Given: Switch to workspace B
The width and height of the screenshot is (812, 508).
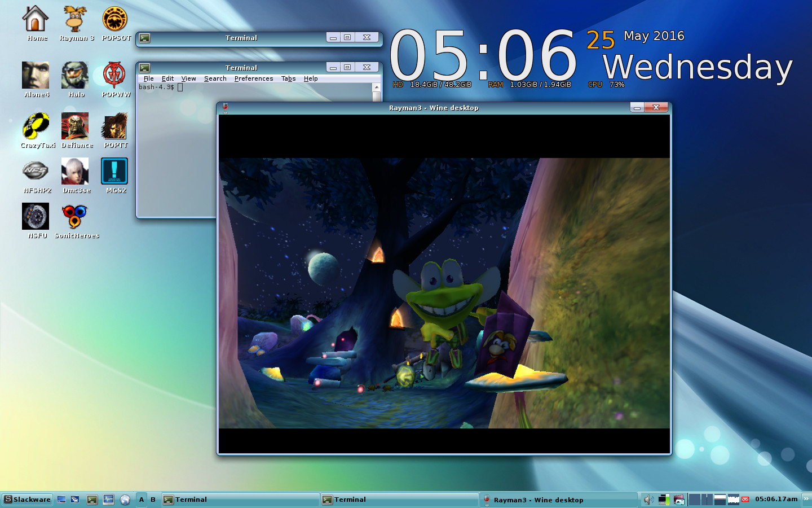Looking at the screenshot, I should (153, 500).
